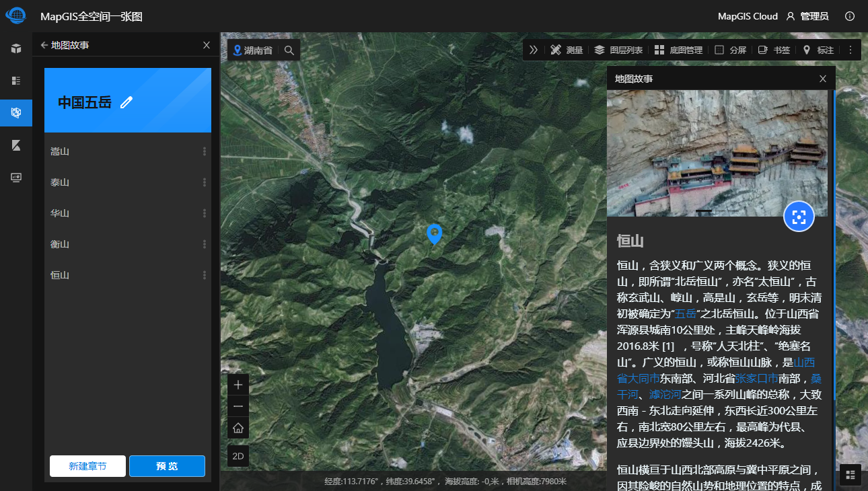Open more options for 华山 chapter
868x491 pixels.
(x=205, y=213)
